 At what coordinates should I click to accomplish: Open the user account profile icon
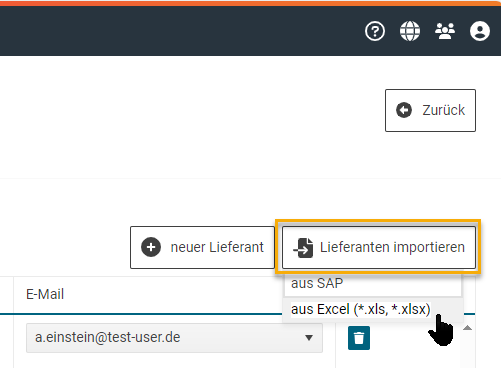tap(480, 31)
